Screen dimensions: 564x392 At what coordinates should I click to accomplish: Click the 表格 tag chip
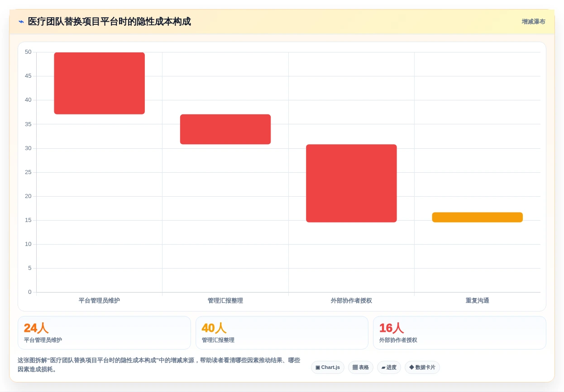[x=361, y=368]
